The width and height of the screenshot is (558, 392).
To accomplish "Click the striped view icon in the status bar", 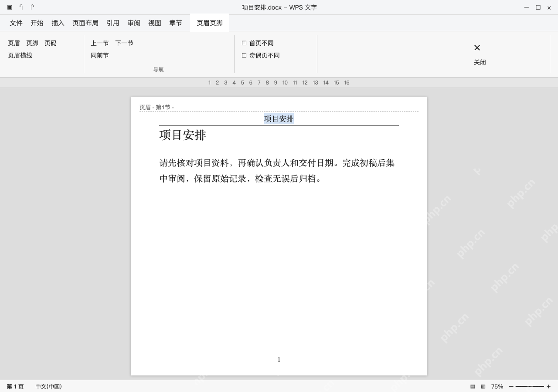I will point(473,386).
